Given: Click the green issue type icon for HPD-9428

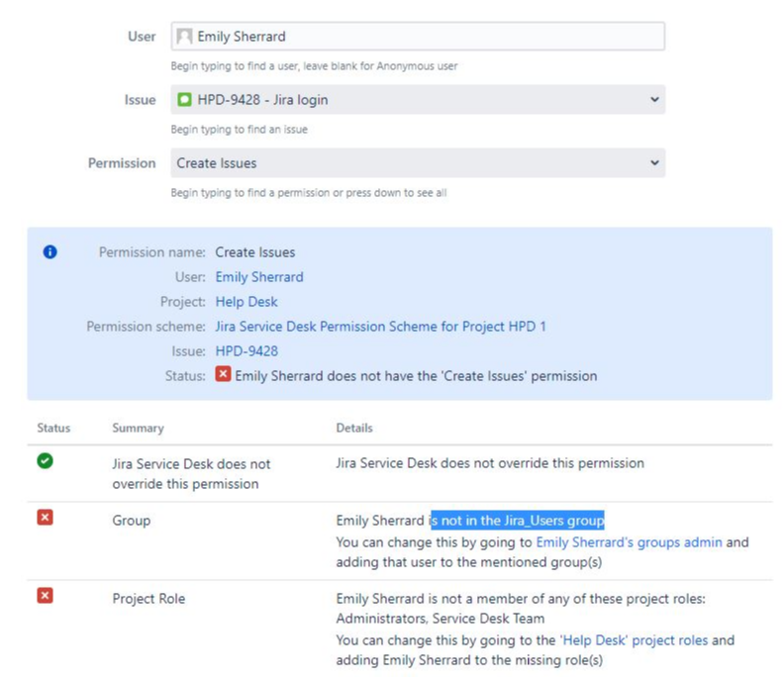Looking at the screenshot, I should click(x=184, y=100).
